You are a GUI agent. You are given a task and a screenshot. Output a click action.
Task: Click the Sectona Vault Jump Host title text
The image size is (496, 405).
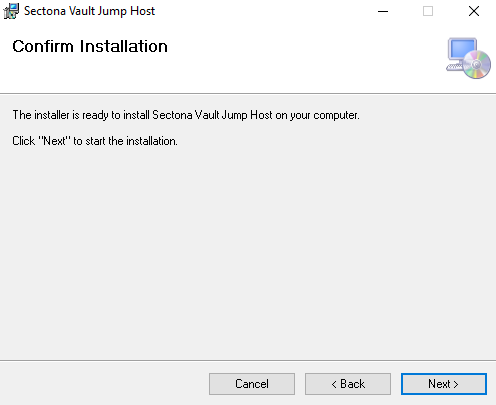[89, 11]
